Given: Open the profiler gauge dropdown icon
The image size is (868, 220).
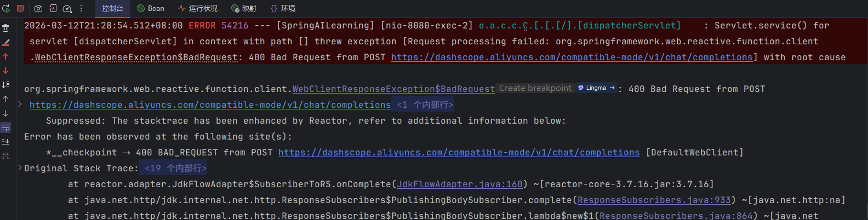Looking at the screenshot, I should pos(67,8).
